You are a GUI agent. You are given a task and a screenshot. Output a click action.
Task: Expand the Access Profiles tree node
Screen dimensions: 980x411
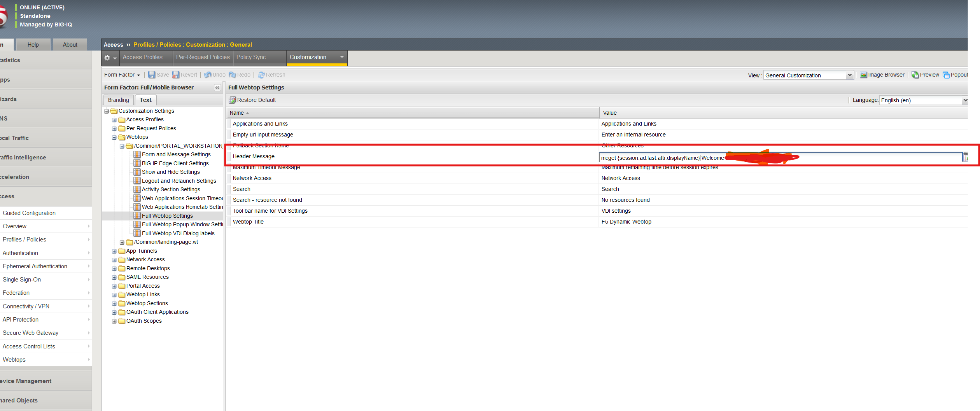tap(114, 120)
